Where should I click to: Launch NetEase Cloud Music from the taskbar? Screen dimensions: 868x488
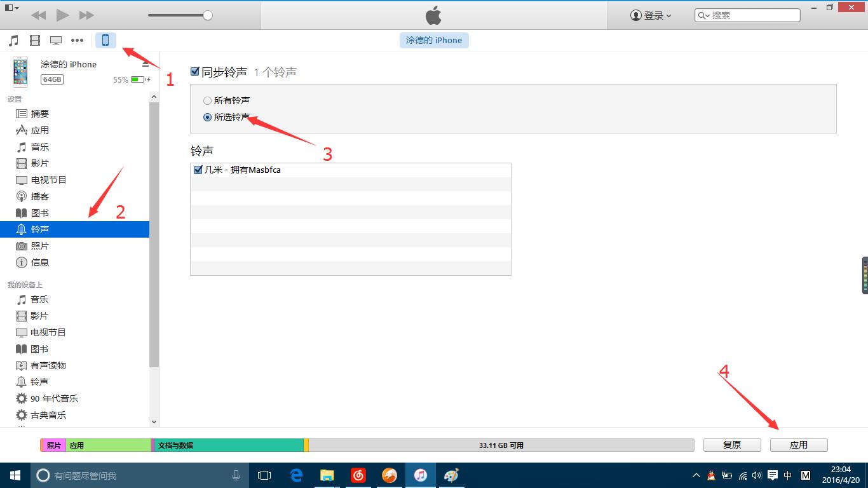[x=358, y=475]
